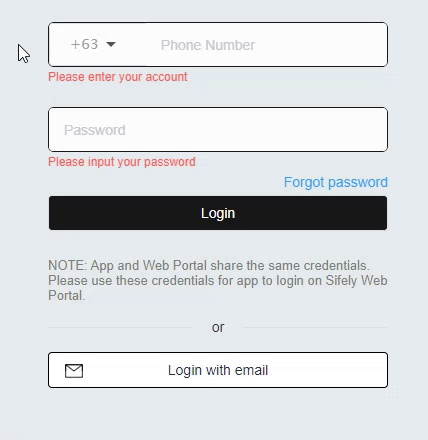Viewport: 428px width, 440px height.
Task: Click the Phone Number placeholder text
Action: click(208, 45)
